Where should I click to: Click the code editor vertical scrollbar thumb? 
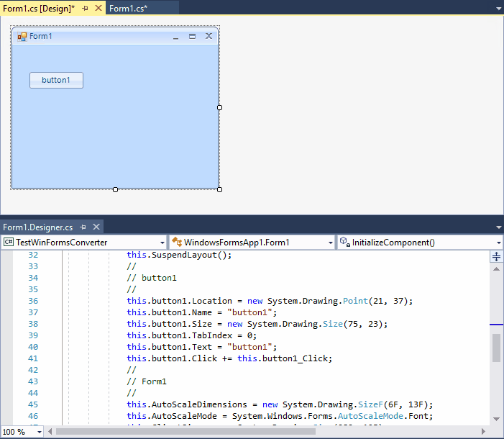point(496,348)
